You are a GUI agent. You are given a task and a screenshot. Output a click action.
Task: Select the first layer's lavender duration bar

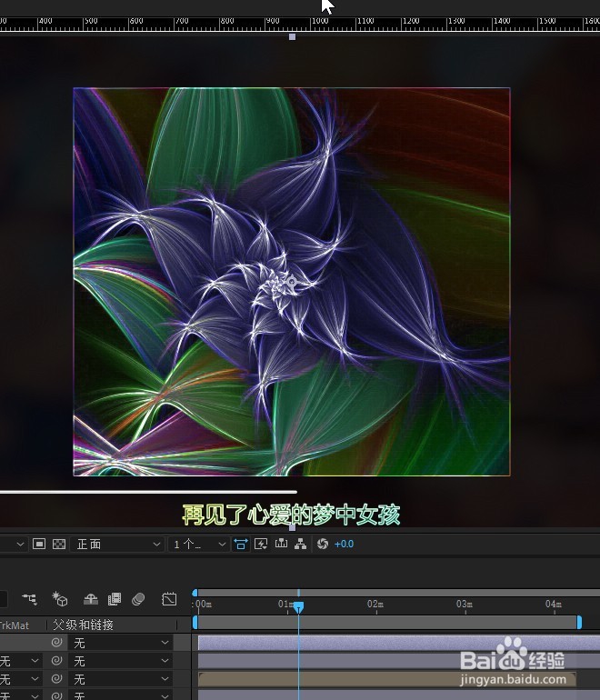[x=399, y=644]
